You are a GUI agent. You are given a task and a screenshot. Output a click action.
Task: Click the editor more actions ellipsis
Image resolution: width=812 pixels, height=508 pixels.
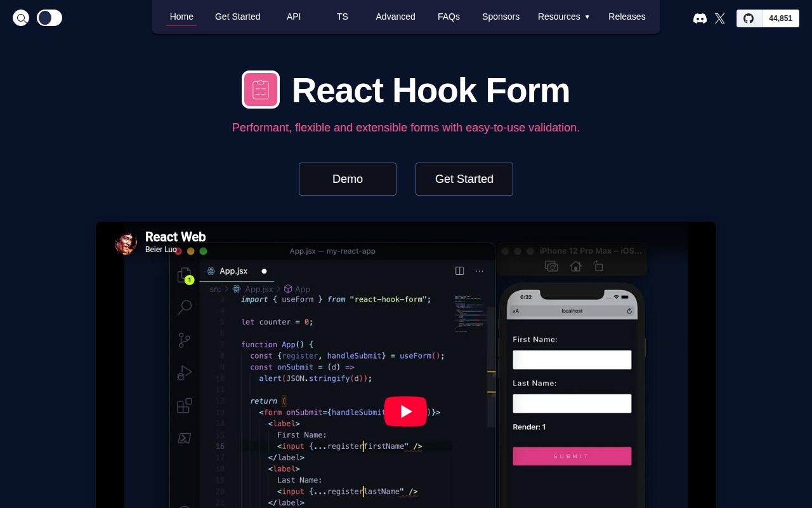click(x=480, y=271)
